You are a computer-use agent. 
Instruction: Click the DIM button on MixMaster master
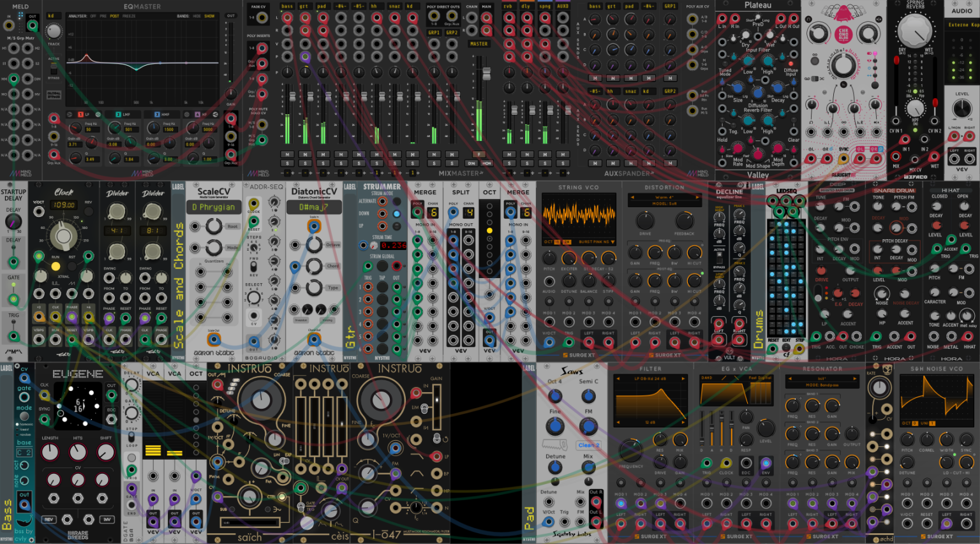click(x=471, y=163)
